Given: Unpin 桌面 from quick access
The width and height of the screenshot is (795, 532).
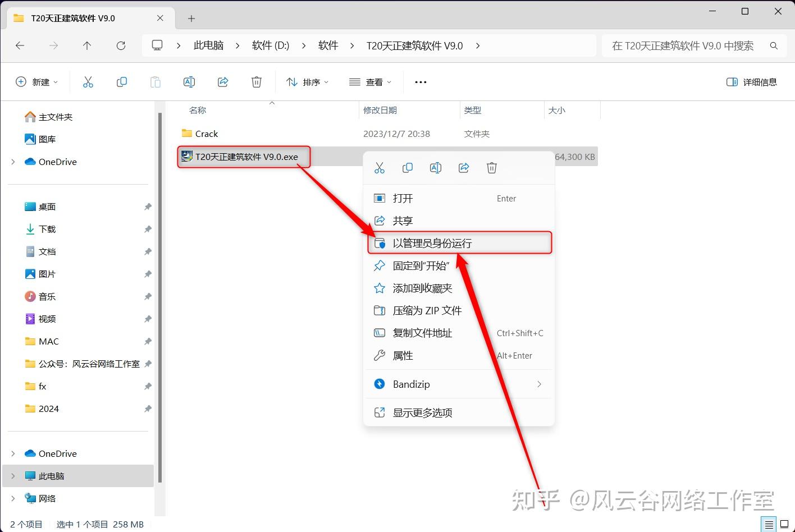Looking at the screenshot, I should [x=148, y=207].
